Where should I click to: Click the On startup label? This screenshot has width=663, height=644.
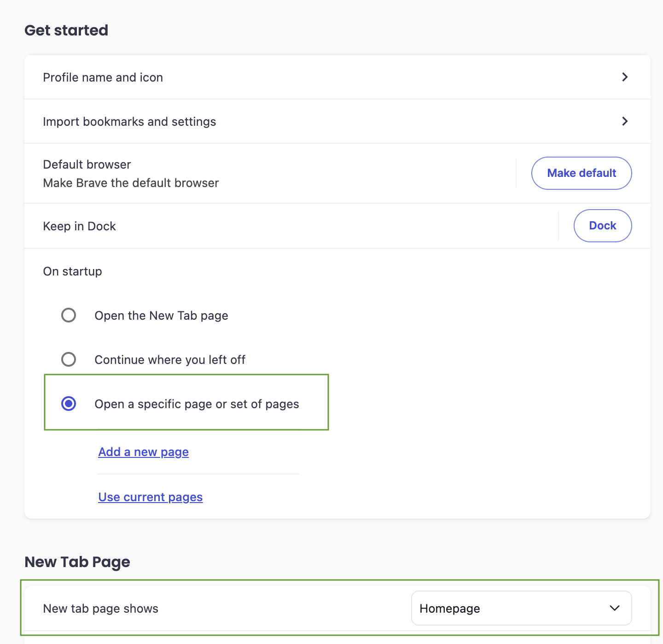tap(72, 271)
